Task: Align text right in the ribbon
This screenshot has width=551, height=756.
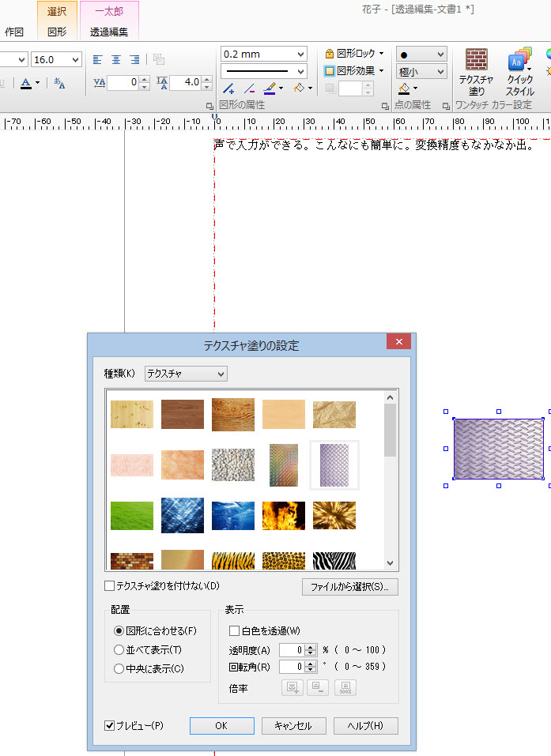Action: (134, 60)
